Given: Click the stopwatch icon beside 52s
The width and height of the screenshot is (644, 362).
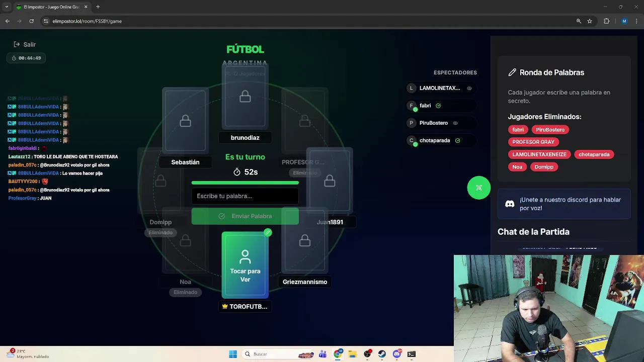Looking at the screenshot, I should [237, 172].
